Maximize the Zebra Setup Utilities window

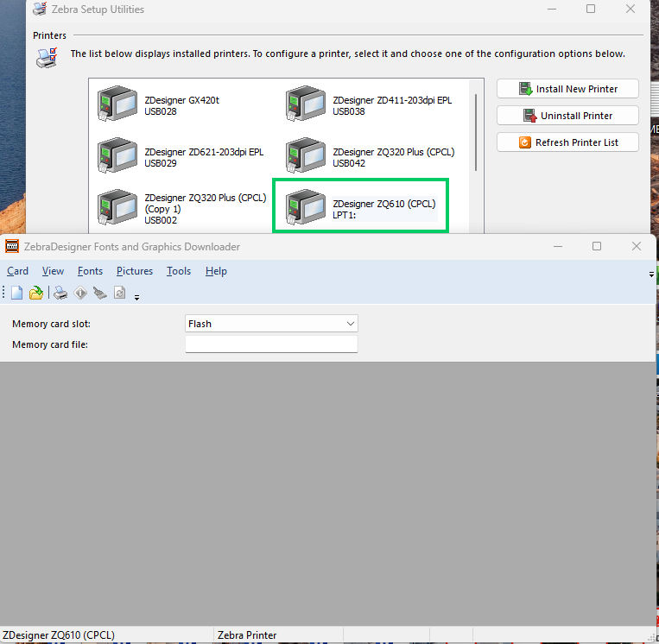tap(591, 9)
